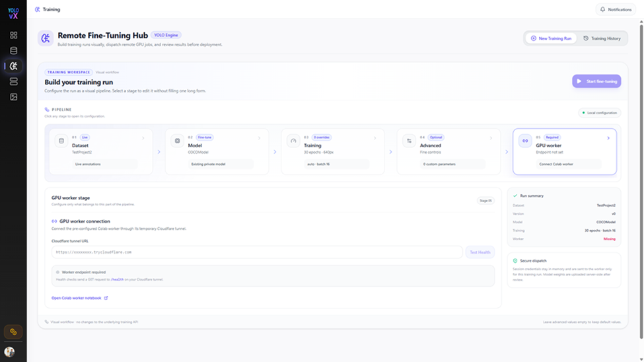Viewport: 644px width, 362px height.
Task: Click the Cloudflare tunnel URL input field
Action: coord(257,252)
